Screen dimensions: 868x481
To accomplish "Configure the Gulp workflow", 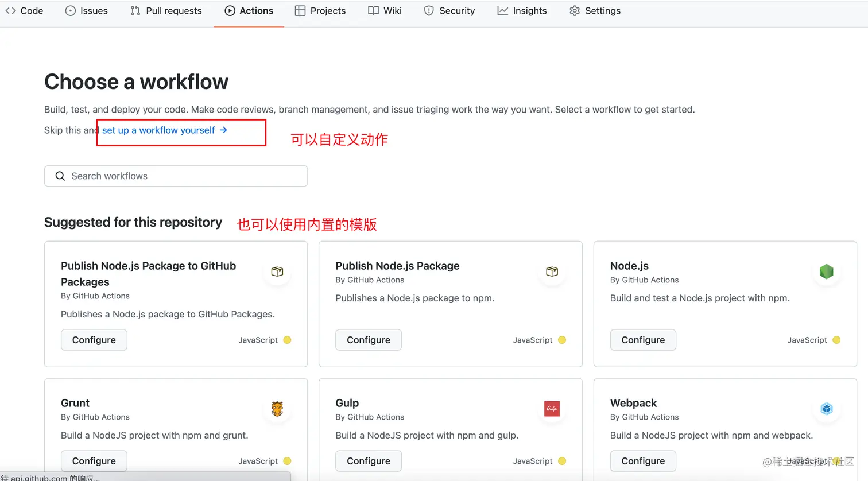I will [369, 461].
